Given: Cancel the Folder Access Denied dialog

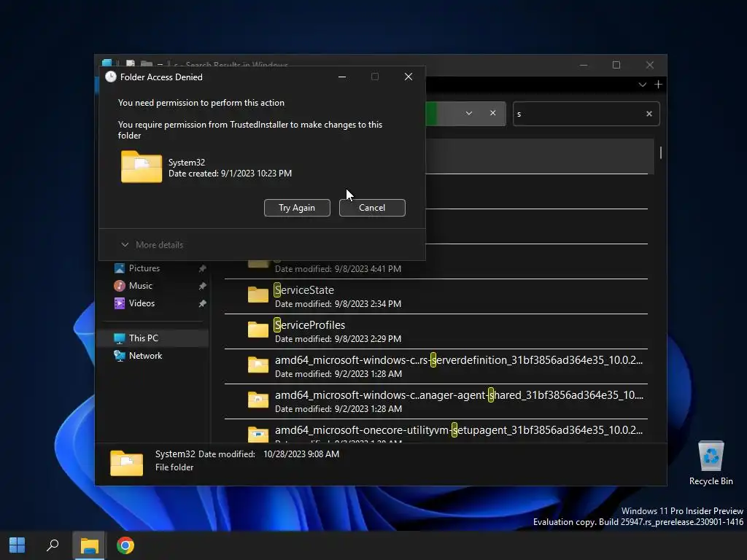Looking at the screenshot, I should click(x=372, y=208).
